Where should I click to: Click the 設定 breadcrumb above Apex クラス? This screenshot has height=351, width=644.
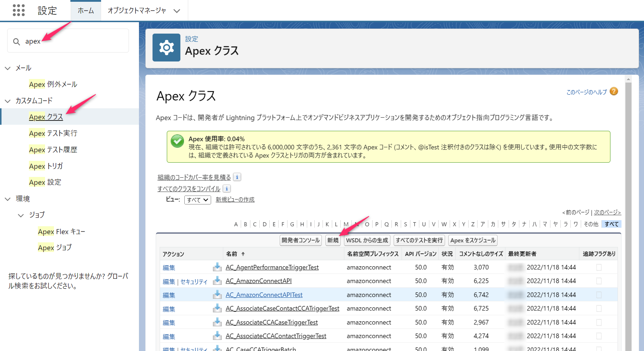pyautogui.click(x=191, y=39)
